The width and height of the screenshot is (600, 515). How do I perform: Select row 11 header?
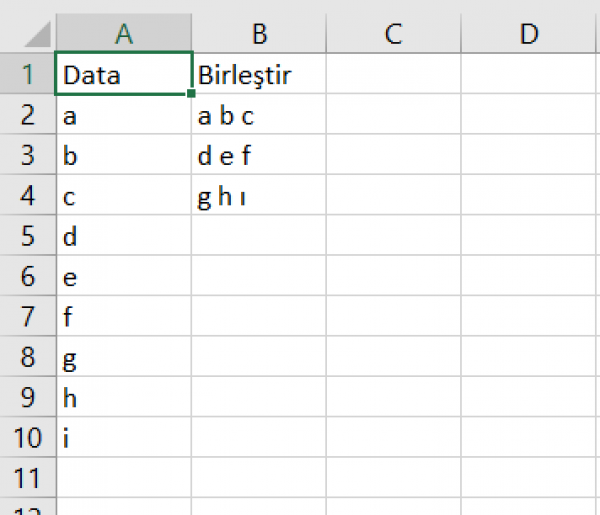click(x=28, y=478)
